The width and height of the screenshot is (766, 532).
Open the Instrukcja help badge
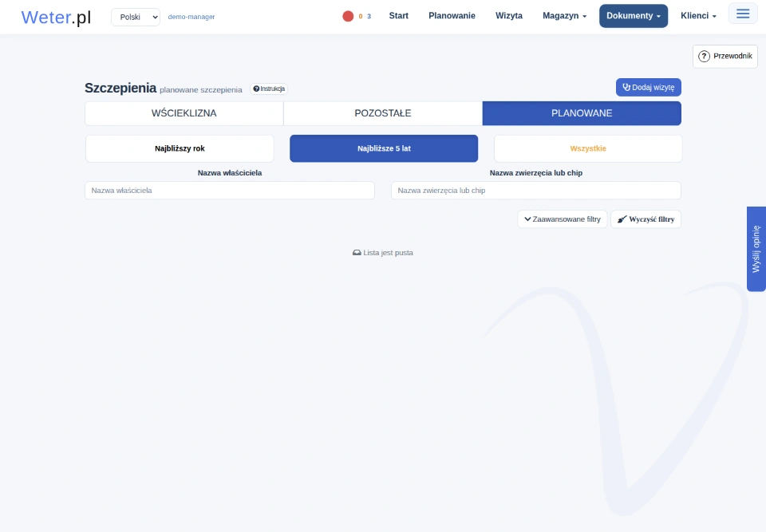click(269, 89)
